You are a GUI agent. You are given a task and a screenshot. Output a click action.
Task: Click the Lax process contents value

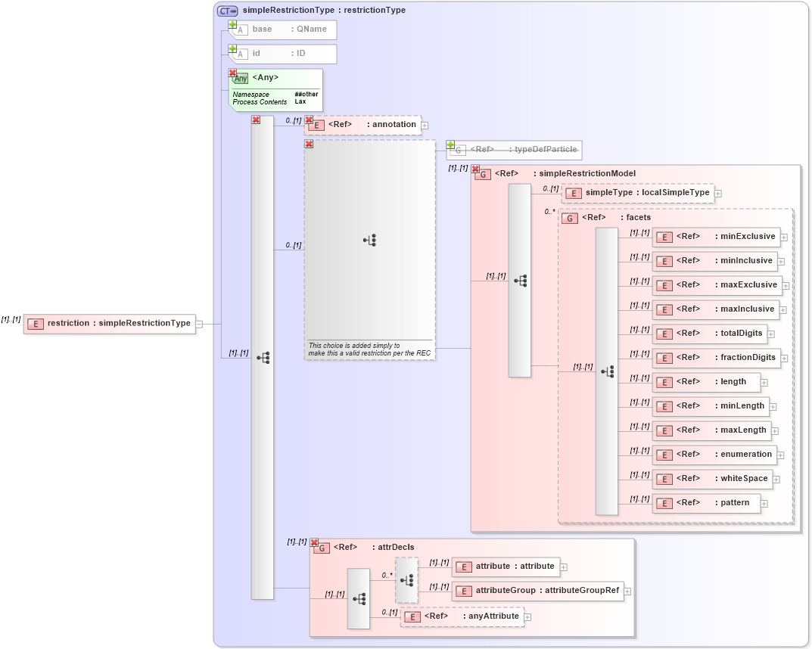[300, 101]
